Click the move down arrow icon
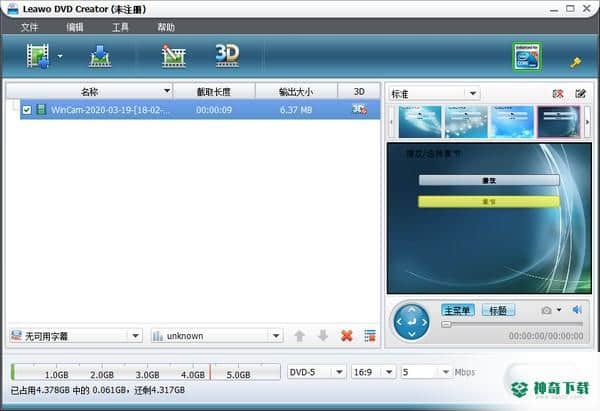This screenshot has height=411, width=600. 323,336
